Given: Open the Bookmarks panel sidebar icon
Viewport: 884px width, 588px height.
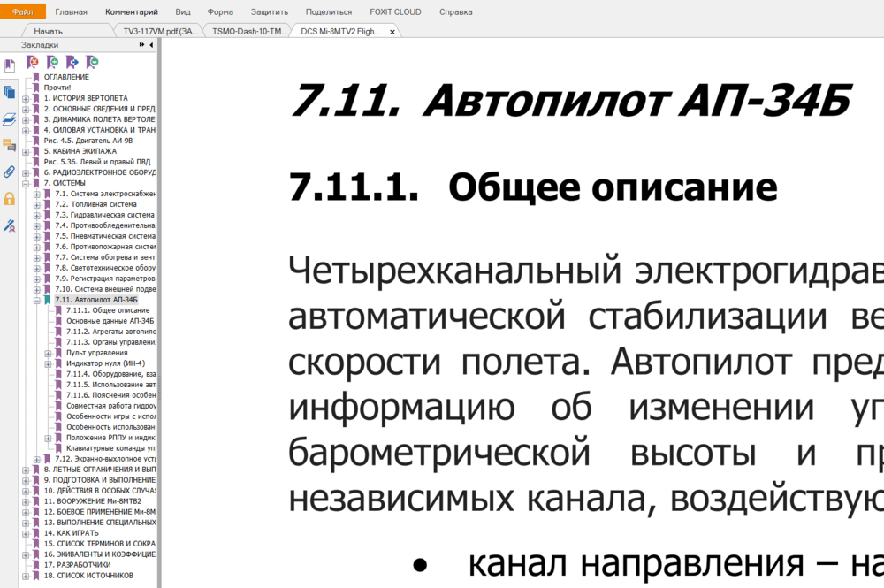Looking at the screenshot, I should (10, 65).
